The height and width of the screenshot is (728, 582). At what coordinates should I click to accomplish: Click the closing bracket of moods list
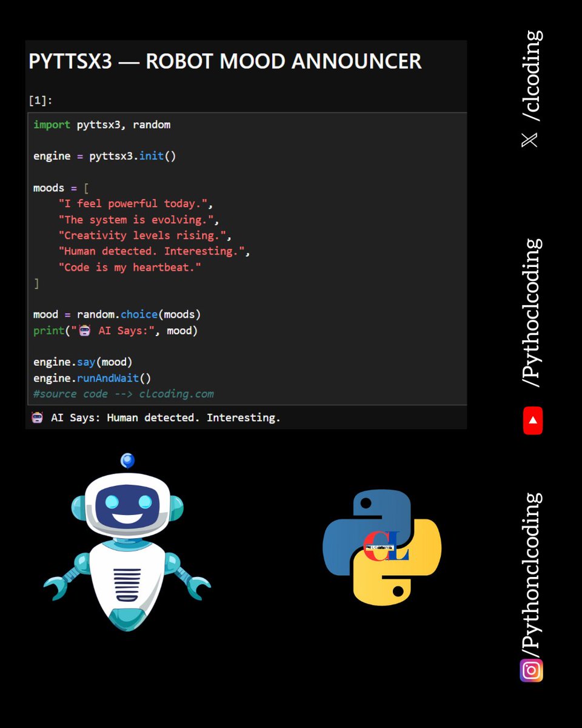pos(36,283)
